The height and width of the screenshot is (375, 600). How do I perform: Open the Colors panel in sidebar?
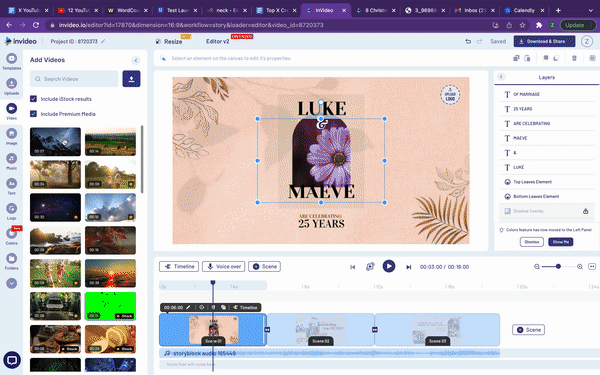point(11,236)
